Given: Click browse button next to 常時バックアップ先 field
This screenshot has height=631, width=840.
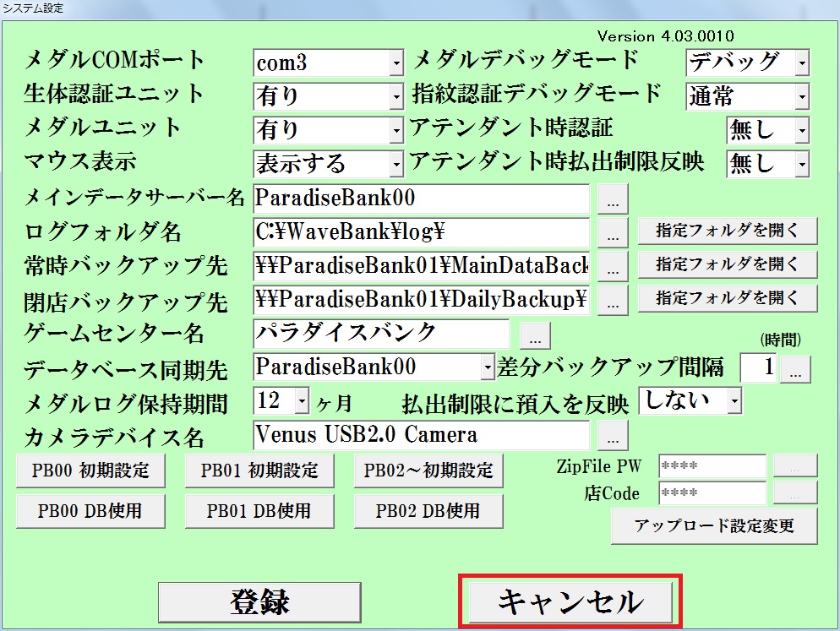Looking at the screenshot, I should click(613, 267).
